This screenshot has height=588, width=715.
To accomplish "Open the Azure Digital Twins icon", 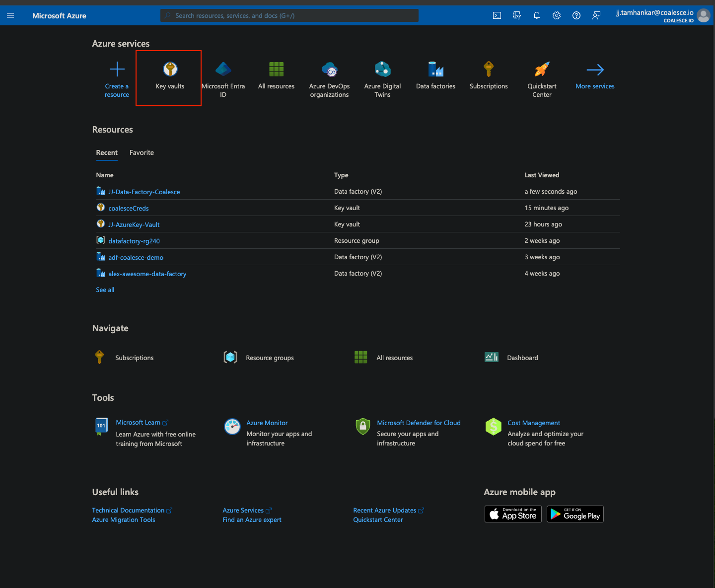I will (x=383, y=69).
